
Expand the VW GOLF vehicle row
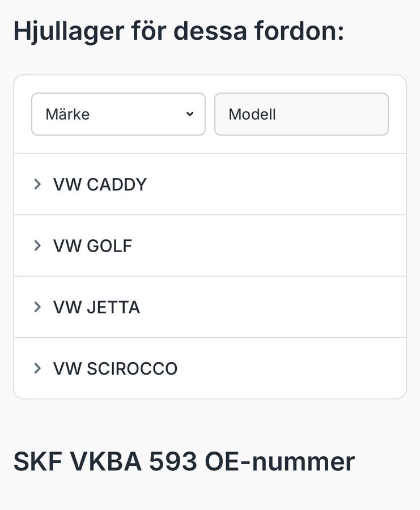[210, 245]
